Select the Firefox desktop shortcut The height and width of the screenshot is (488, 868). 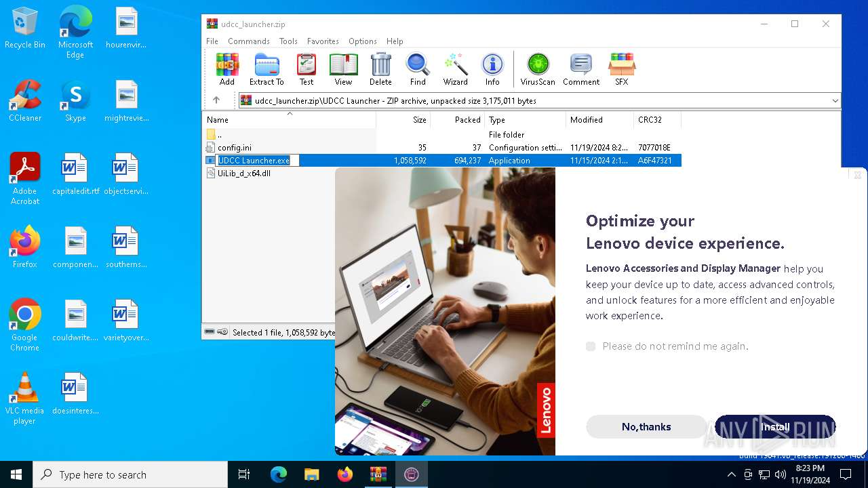click(25, 247)
